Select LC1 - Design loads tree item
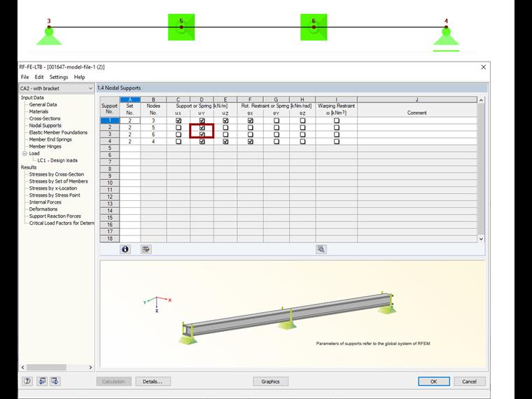The image size is (532, 399). (x=57, y=160)
